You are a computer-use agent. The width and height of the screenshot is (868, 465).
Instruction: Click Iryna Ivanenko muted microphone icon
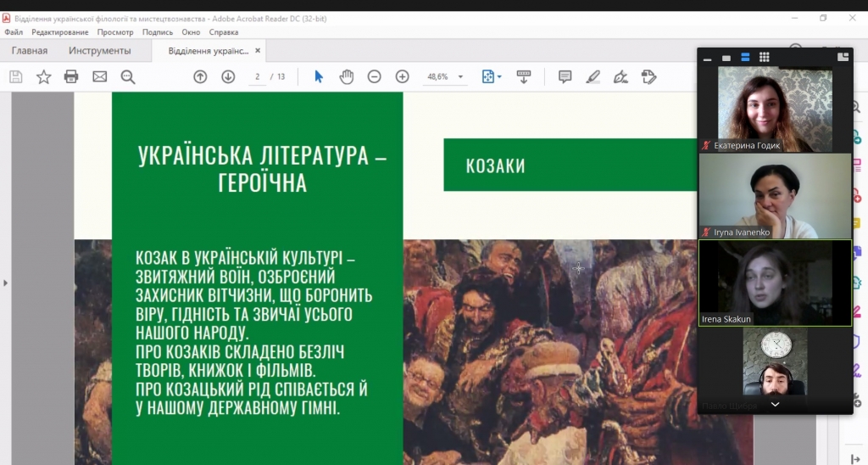tap(706, 232)
